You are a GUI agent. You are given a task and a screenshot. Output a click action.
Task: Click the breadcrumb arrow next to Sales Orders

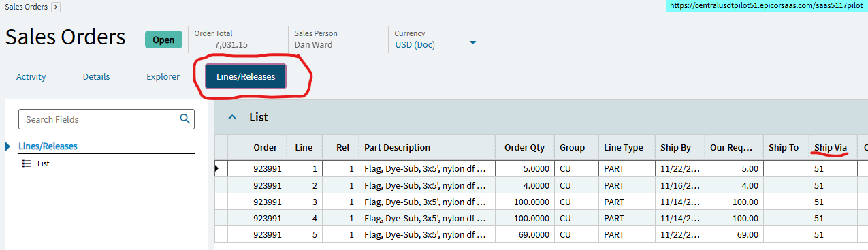[x=56, y=7]
